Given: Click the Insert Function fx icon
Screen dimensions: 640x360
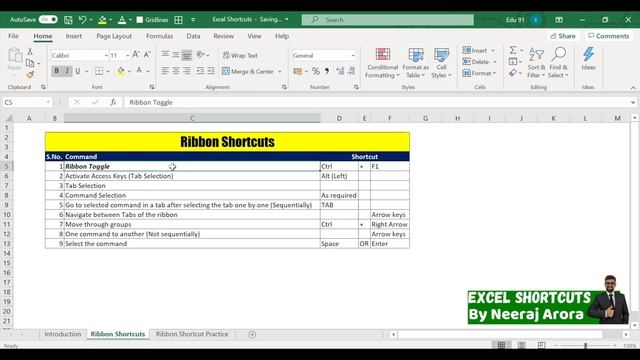Looking at the screenshot, I should tap(113, 102).
